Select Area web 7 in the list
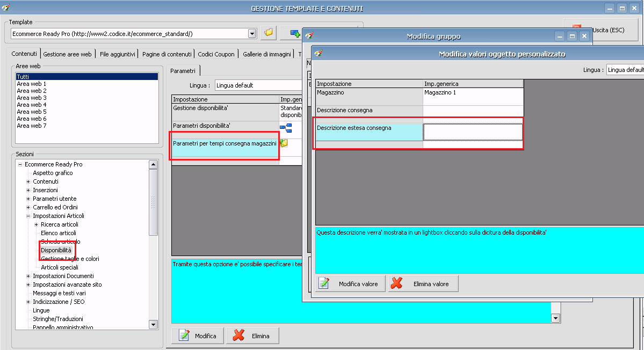This screenshot has height=350, width=644. (31, 126)
